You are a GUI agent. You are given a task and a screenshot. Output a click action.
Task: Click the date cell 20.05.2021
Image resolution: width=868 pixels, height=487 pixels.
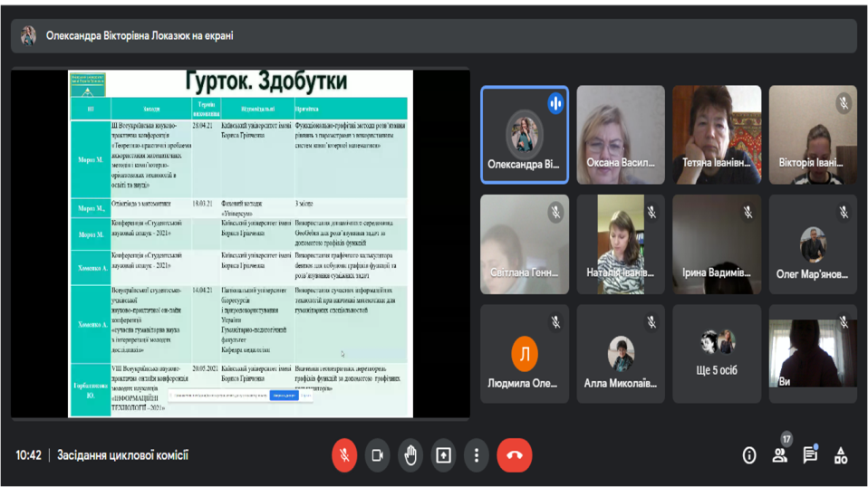click(x=206, y=390)
